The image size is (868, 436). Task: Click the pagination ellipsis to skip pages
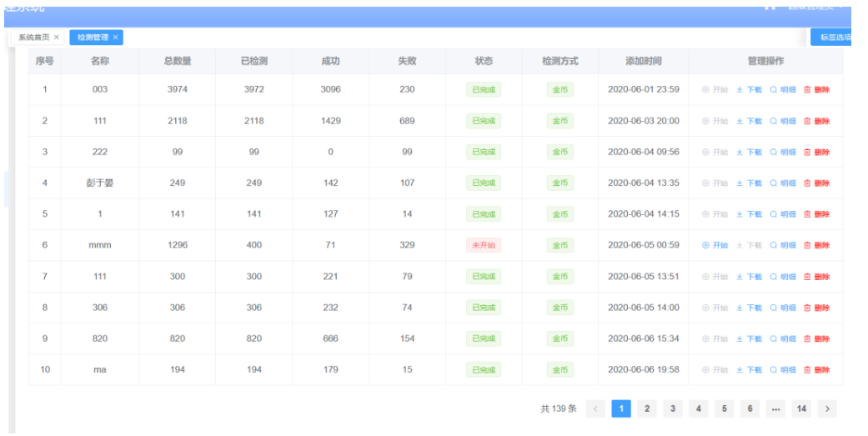pos(775,408)
